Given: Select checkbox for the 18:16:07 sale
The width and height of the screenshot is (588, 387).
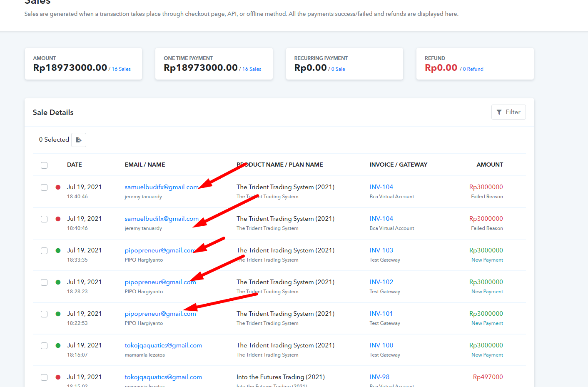Looking at the screenshot, I should coord(44,346).
